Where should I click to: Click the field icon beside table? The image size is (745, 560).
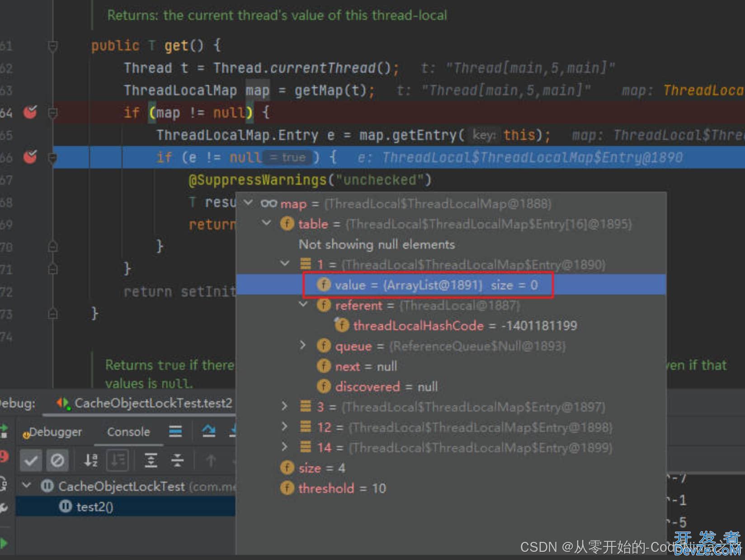(287, 223)
